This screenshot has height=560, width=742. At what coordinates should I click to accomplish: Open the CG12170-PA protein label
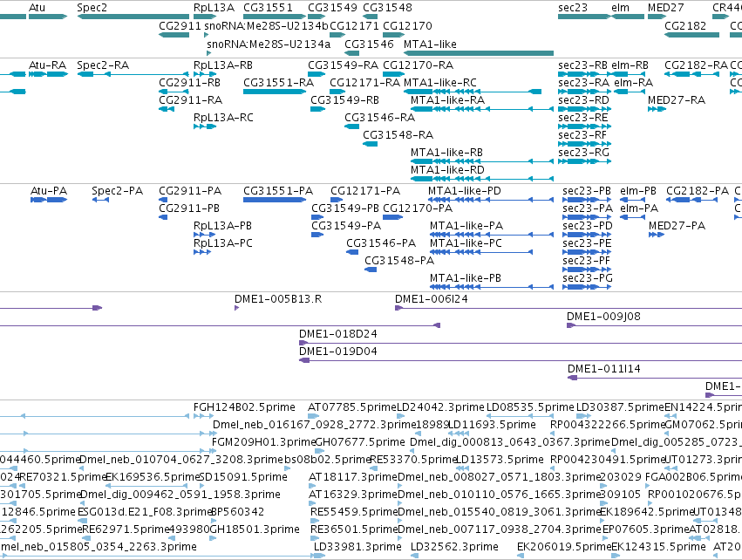[418, 208]
